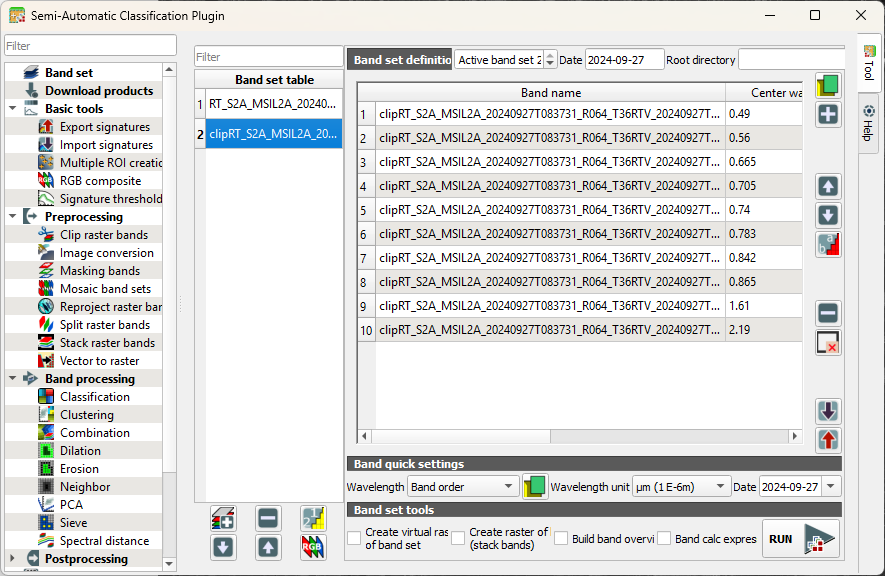This screenshot has width=885, height=576.
Task: Open the Wavelength Band order dropdown
Action: tap(463, 487)
